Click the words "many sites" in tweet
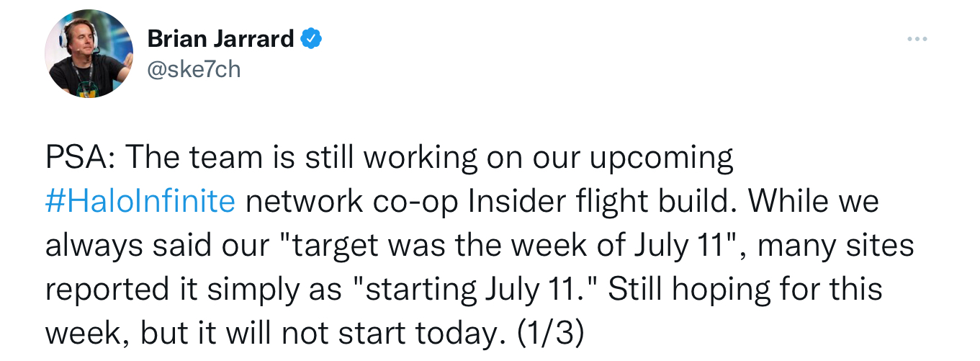Screen dimensions: 980x361 (x=835, y=246)
